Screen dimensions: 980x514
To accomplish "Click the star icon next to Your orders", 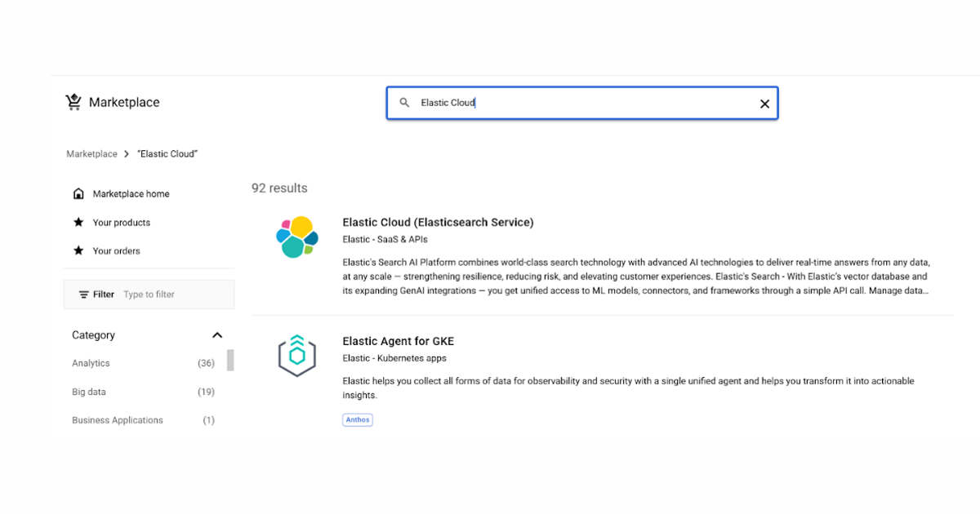I will 78,250.
